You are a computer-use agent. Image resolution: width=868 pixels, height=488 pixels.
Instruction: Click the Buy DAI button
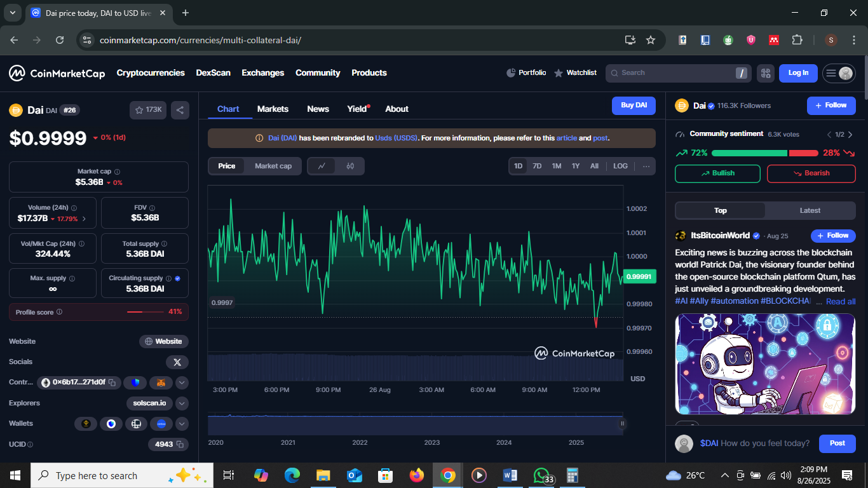tap(633, 105)
